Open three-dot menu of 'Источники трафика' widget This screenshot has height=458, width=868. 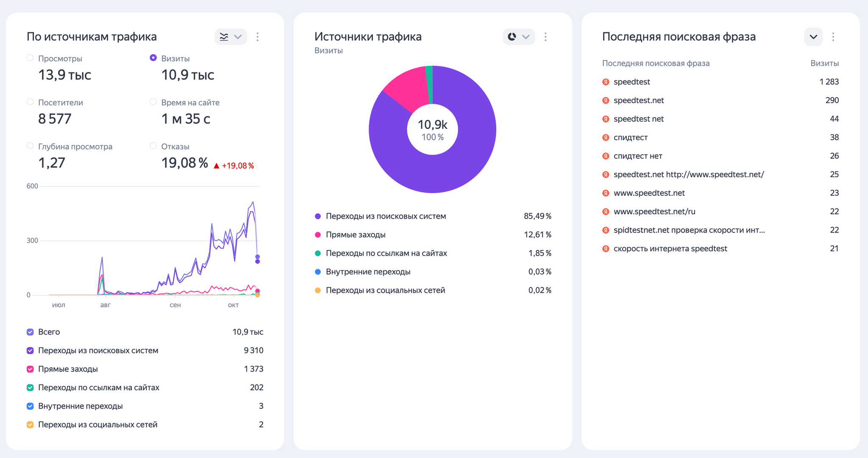tap(545, 37)
